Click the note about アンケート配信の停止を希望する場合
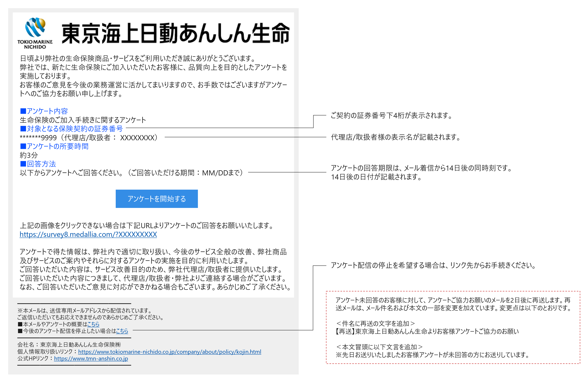This screenshot has height=383, width=588. click(433, 265)
